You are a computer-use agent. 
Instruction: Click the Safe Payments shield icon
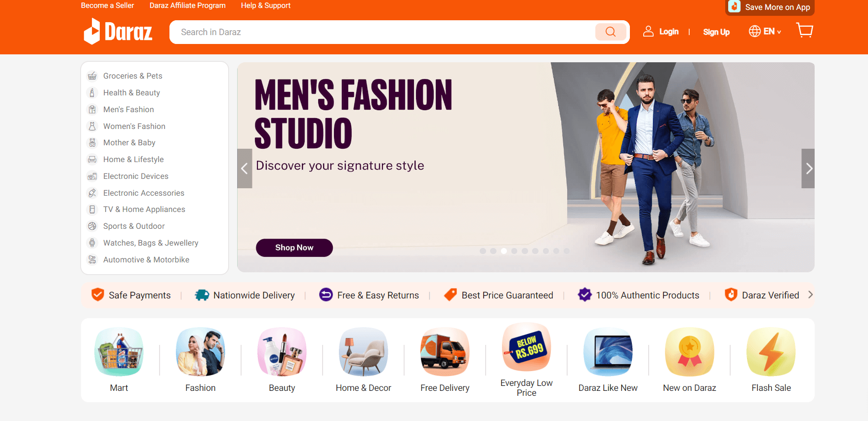point(98,295)
